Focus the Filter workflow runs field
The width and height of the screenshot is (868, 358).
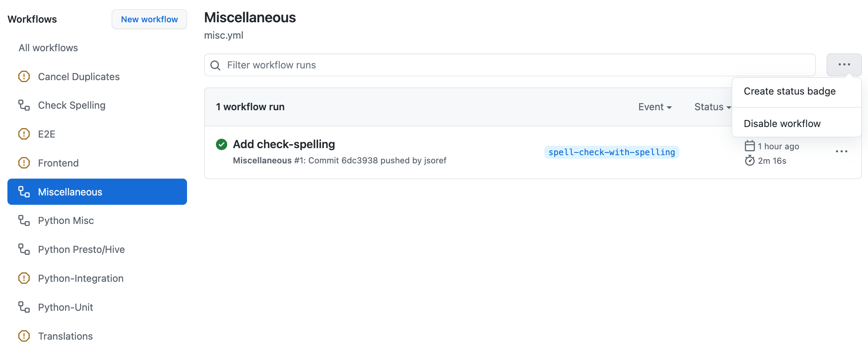point(510,65)
